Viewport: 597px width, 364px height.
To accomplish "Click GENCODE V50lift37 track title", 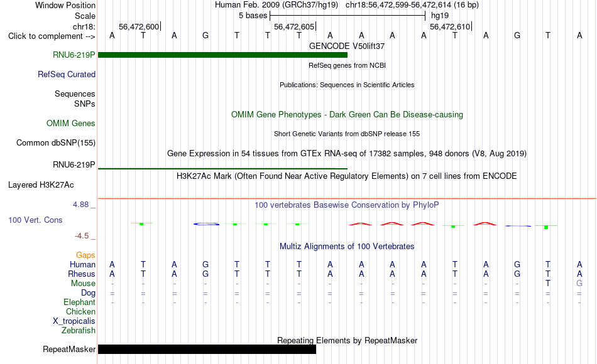I will [x=347, y=46].
